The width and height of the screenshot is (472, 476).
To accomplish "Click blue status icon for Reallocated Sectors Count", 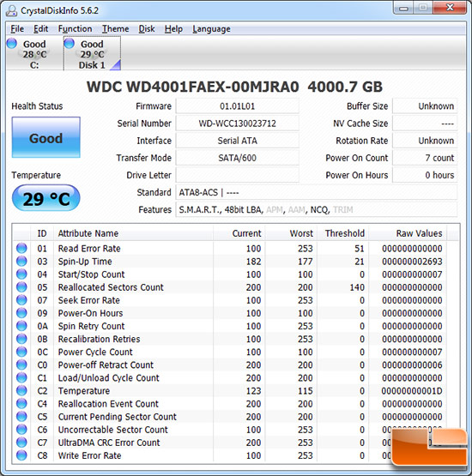I will point(21,286).
